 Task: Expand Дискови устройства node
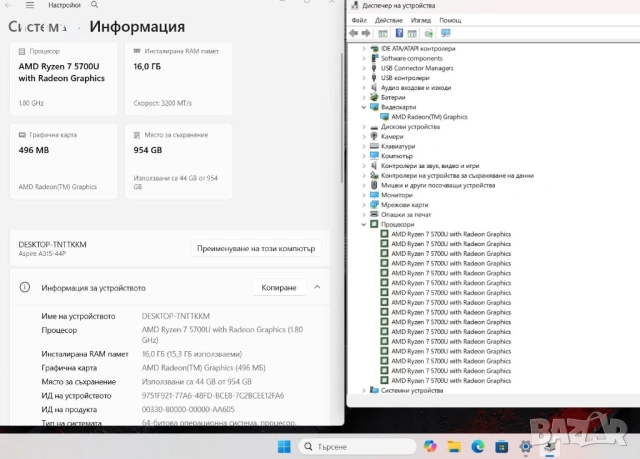(x=364, y=127)
